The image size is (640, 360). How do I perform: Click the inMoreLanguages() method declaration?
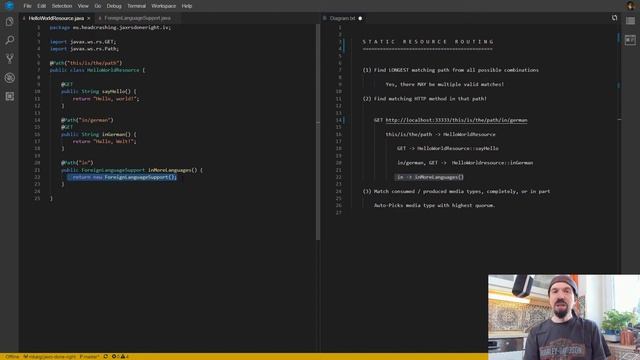(132, 170)
